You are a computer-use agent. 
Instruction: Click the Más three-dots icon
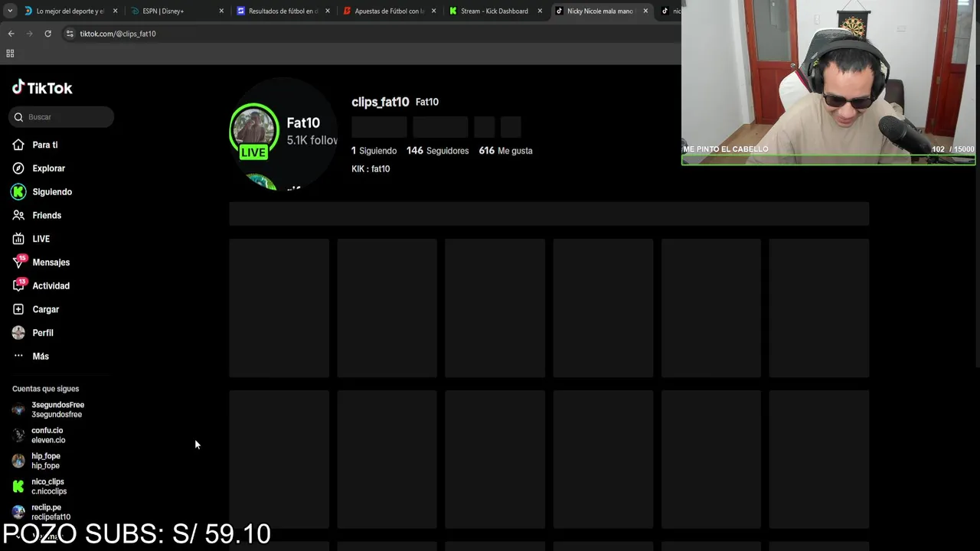(x=18, y=357)
